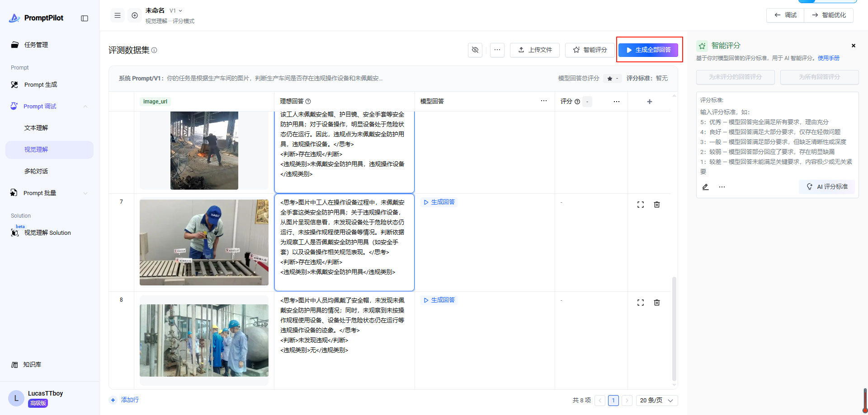Image resolution: width=868 pixels, height=415 pixels.
Task: Open the 20 条/页 page size dropdown
Action: (x=656, y=401)
